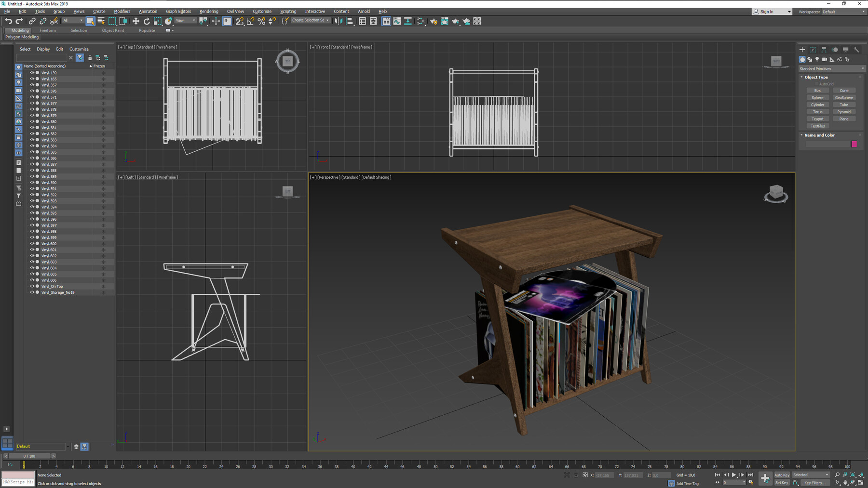Open Key Filters settings

[x=814, y=483]
